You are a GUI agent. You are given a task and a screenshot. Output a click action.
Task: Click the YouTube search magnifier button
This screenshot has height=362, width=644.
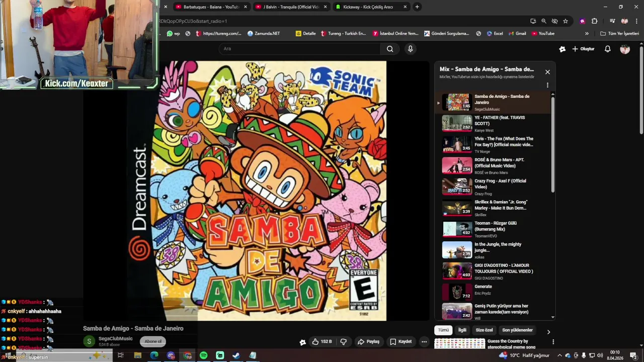click(x=390, y=49)
